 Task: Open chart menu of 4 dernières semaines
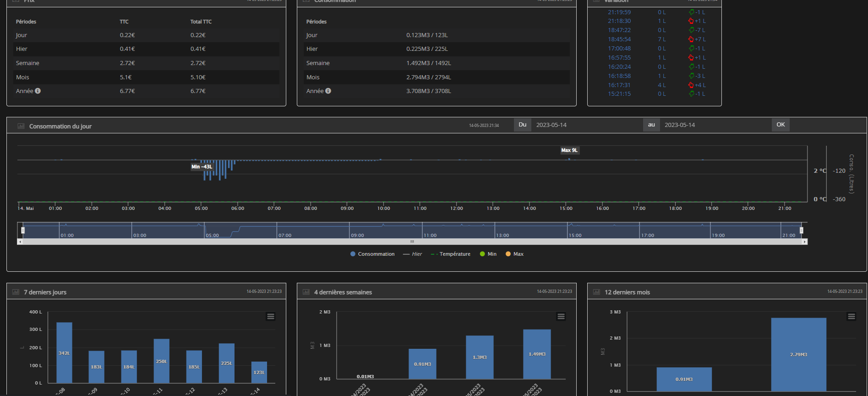[x=561, y=317]
